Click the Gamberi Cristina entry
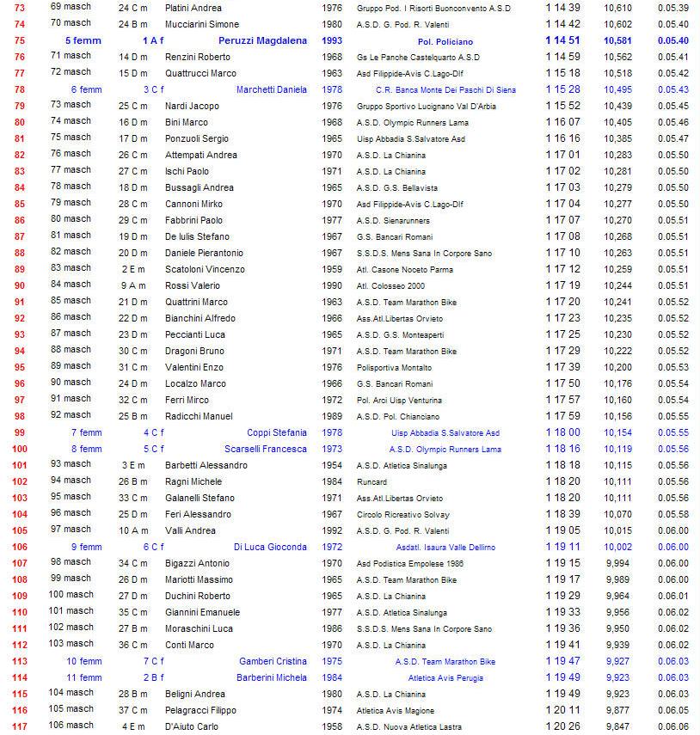 [273, 661]
